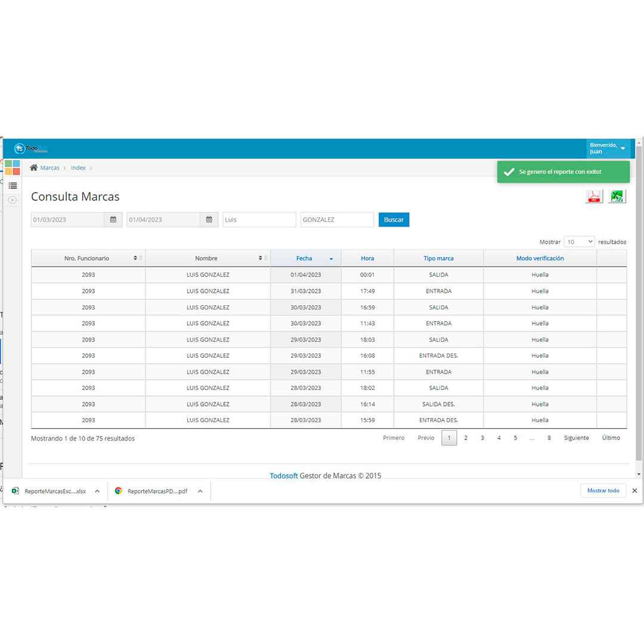Go to results page 4
The height and width of the screenshot is (644, 644).
pyautogui.click(x=499, y=438)
